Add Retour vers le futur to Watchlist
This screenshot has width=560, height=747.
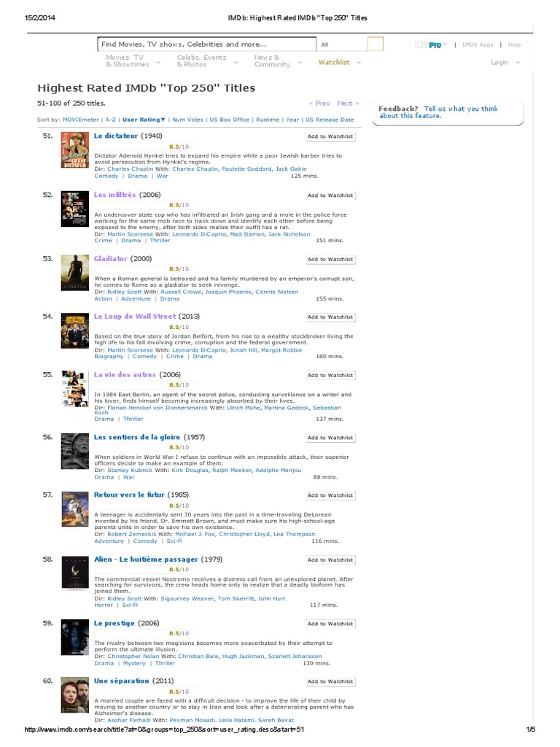pos(330,496)
